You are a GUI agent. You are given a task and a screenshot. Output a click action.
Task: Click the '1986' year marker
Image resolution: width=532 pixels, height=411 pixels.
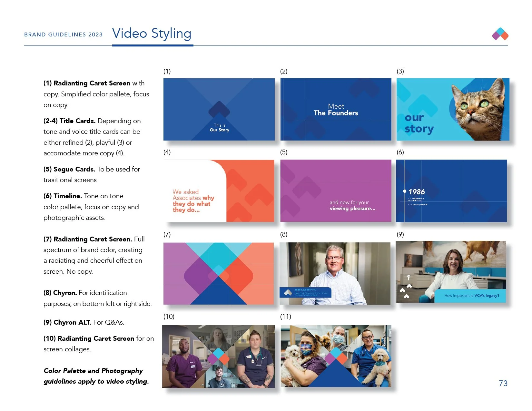point(416,192)
